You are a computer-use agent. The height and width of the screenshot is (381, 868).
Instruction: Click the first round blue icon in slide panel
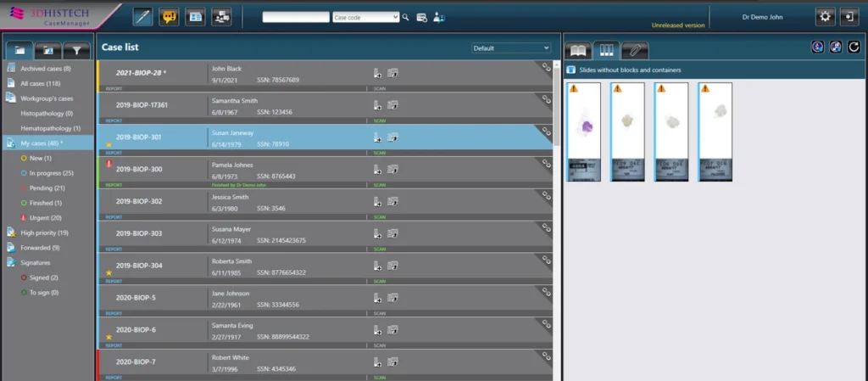(x=818, y=47)
